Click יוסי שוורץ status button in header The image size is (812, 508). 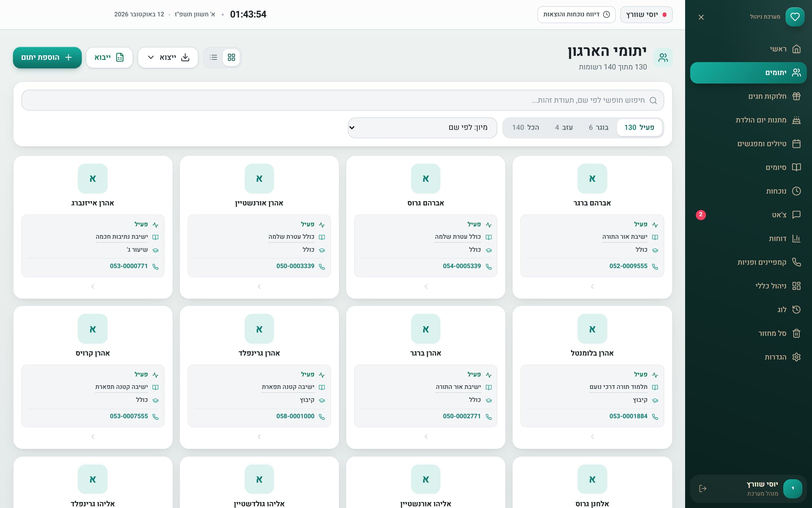646,14
